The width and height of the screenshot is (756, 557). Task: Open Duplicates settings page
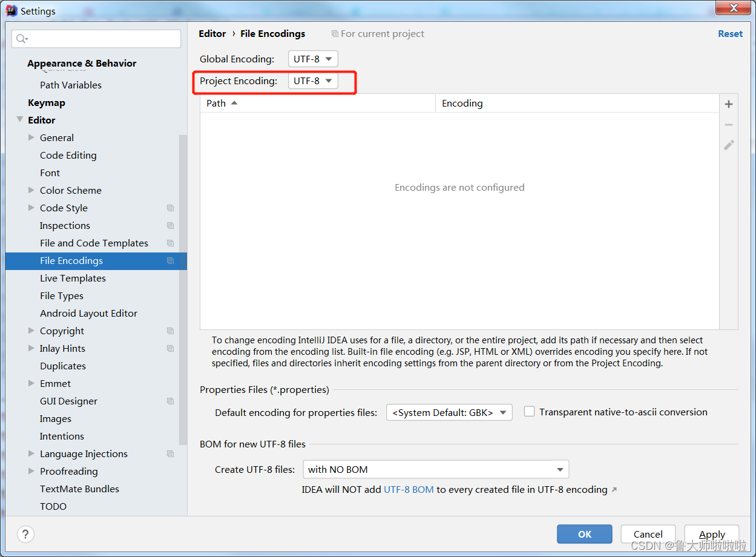(63, 366)
